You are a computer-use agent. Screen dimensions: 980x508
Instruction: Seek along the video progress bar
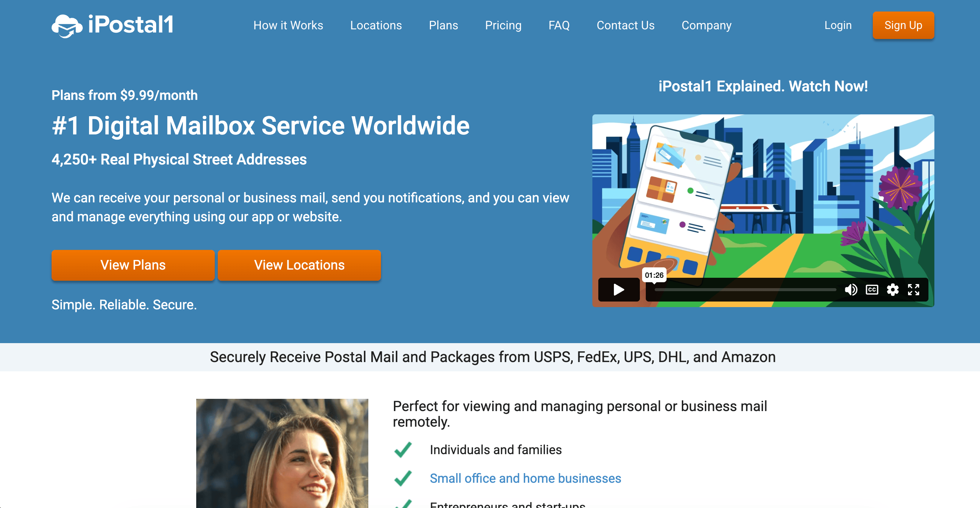click(745, 290)
